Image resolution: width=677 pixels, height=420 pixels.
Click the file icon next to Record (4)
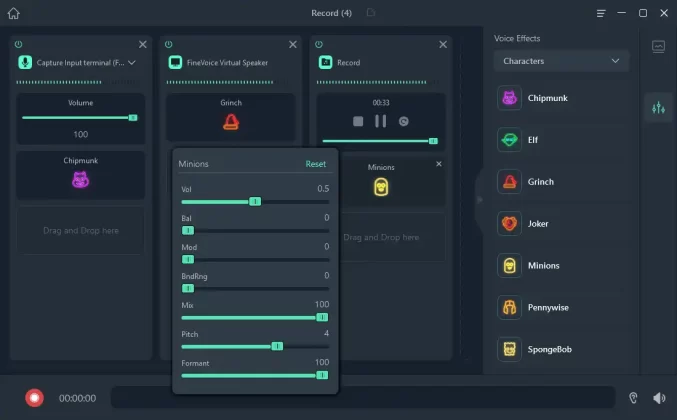(370, 13)
